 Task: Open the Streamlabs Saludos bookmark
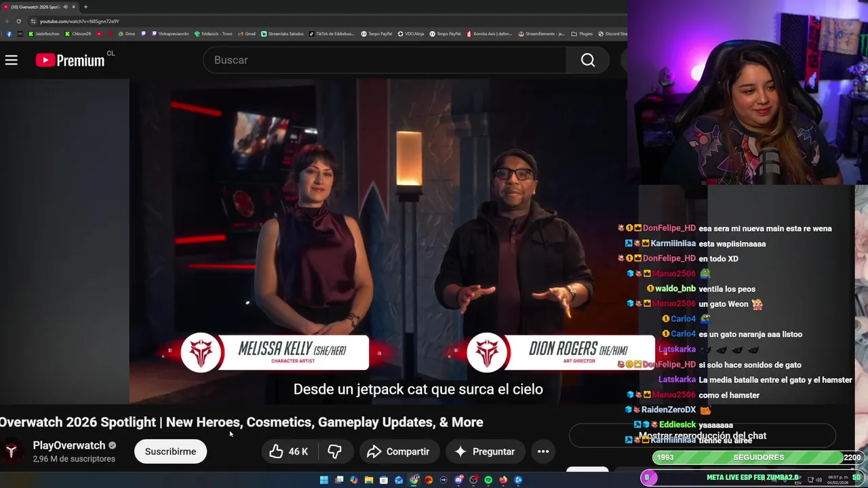click(282, 34)
